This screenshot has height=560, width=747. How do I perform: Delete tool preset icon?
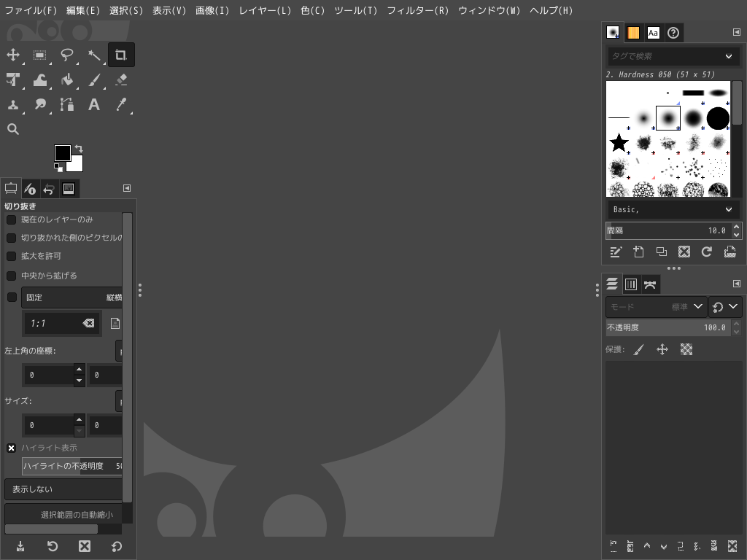point(85,546)
